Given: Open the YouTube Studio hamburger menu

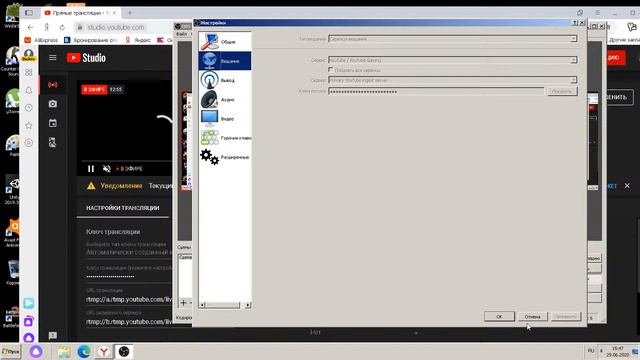Looking at the screenshot, I should coord(53,58).
